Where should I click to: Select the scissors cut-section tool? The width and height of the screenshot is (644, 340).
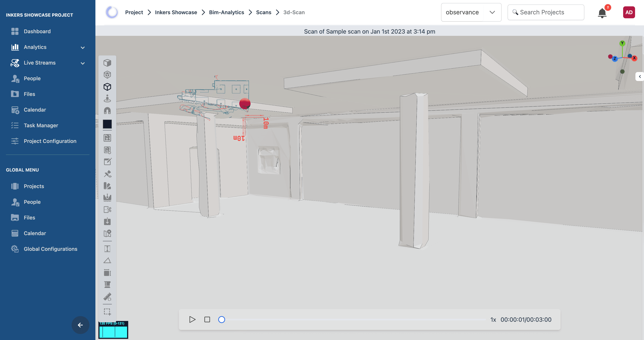click(x=108, y=209)
